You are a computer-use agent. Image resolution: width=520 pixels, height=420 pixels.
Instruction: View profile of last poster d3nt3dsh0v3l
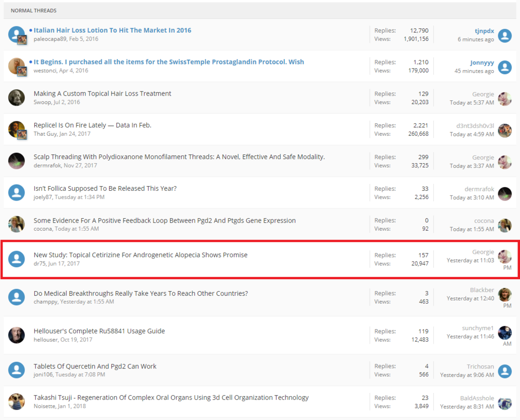(x=475, y=125)
